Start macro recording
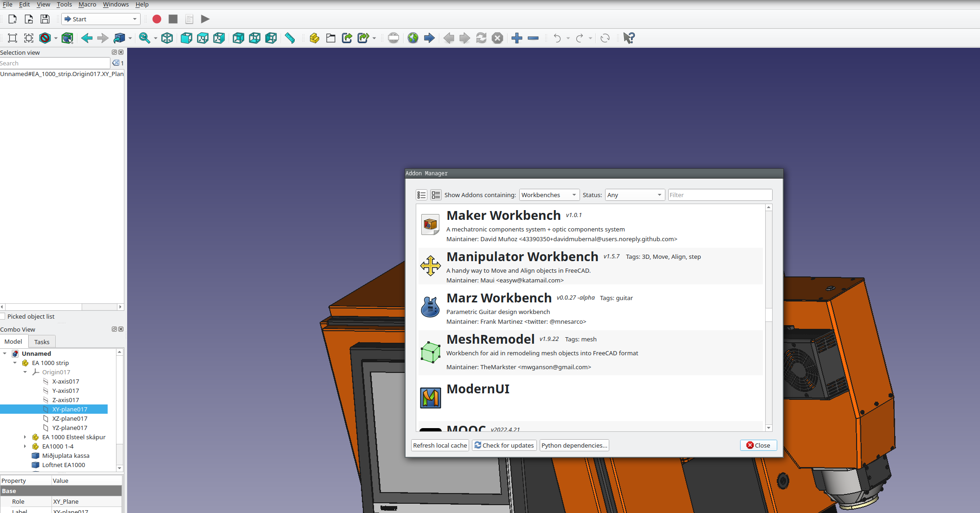 coord(157,19)
